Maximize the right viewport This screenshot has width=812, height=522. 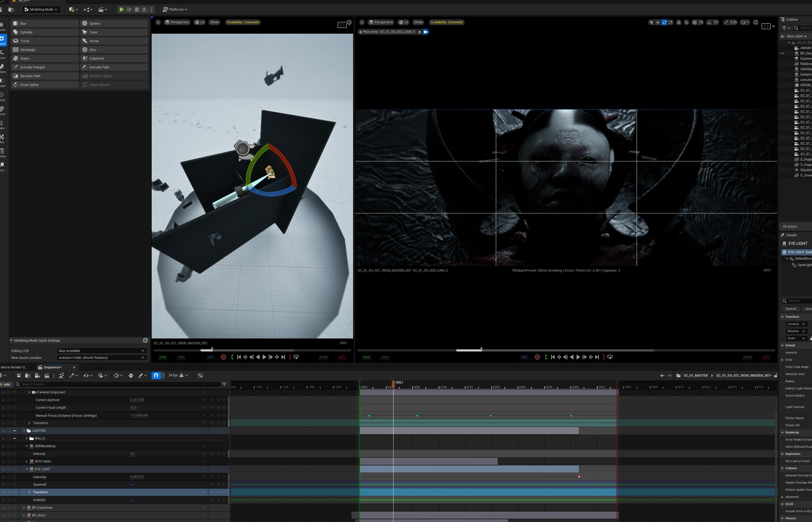756,22
